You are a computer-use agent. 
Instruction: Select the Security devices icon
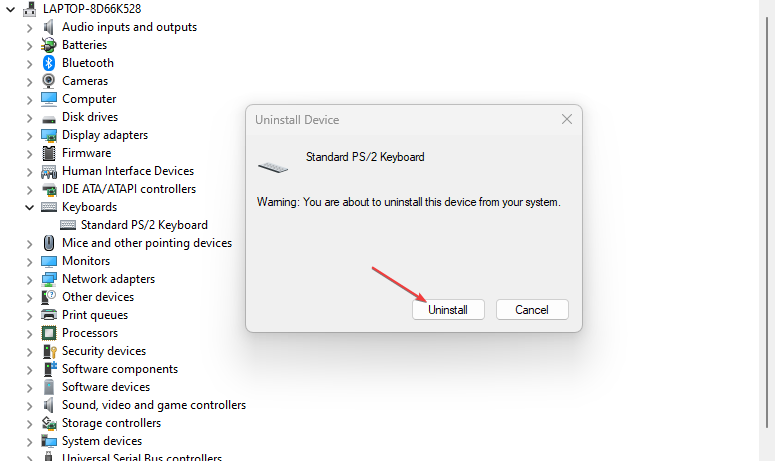49,351
